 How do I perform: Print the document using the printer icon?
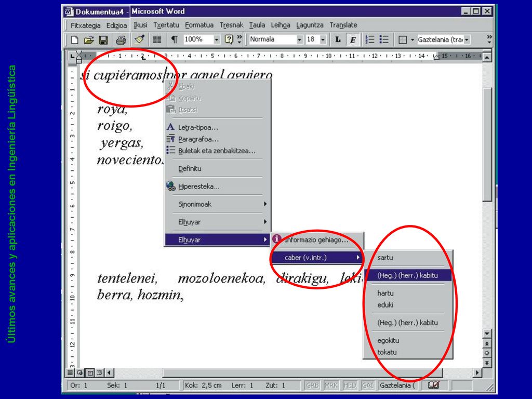click(x=121, y=40)
